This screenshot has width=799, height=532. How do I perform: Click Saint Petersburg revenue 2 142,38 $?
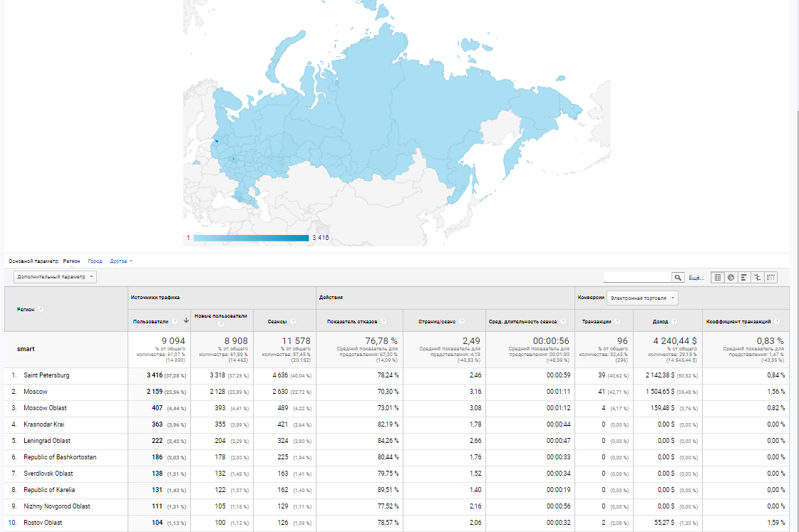pyautogui.click(x=660, y=375)
